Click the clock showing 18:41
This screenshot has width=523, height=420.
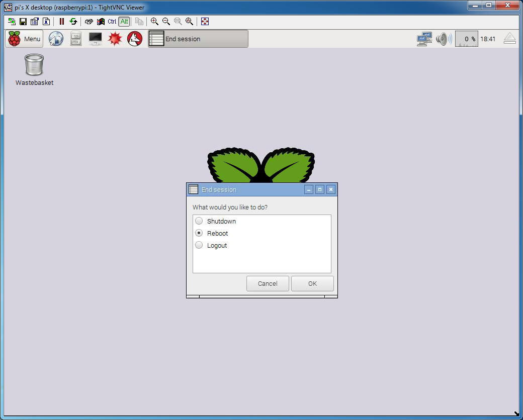click(488, 39)
